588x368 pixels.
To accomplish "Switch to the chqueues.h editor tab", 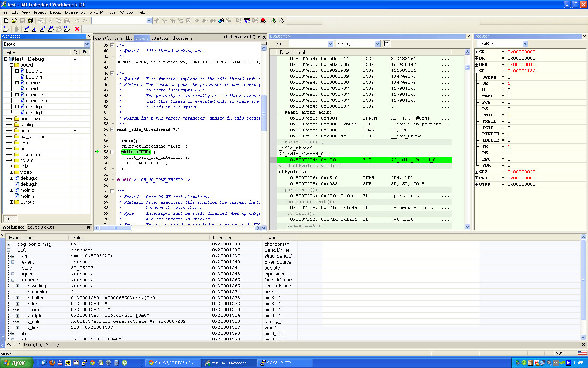I will (x=182, y=38).
